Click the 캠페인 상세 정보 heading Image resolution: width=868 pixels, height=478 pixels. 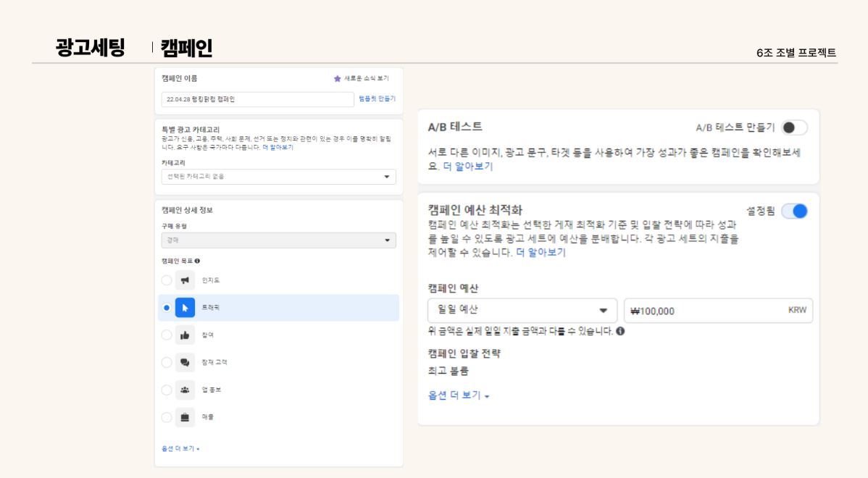click(x=187, y=210)
